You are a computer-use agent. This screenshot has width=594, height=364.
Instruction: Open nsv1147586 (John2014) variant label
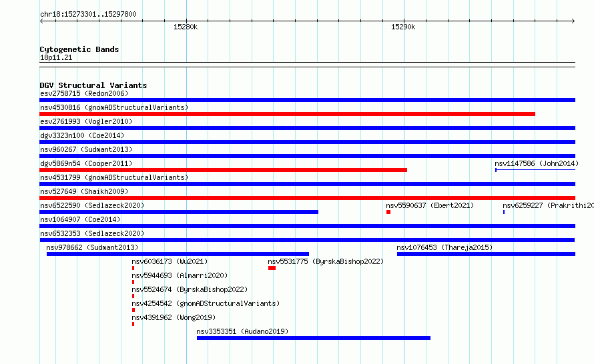(537, 163)
